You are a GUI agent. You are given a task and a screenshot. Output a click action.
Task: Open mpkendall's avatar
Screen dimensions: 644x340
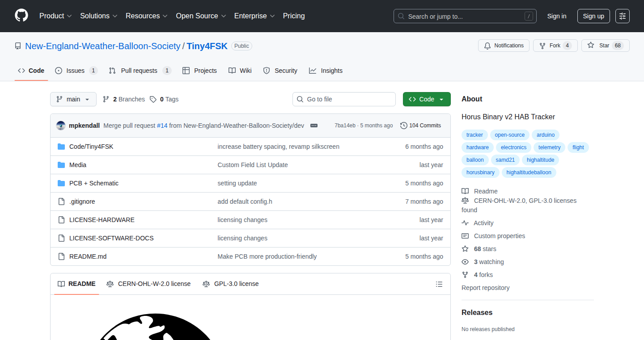click(x=61, y=126)
